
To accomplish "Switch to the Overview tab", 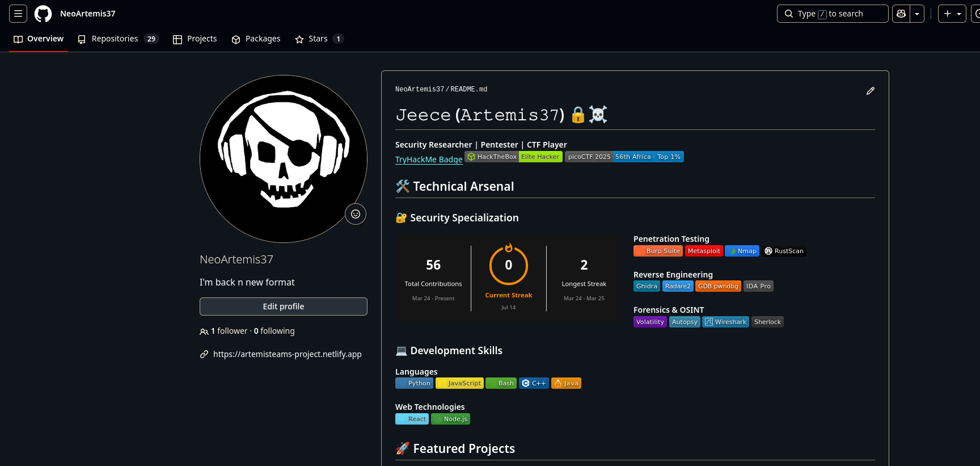I will [39, 39].
